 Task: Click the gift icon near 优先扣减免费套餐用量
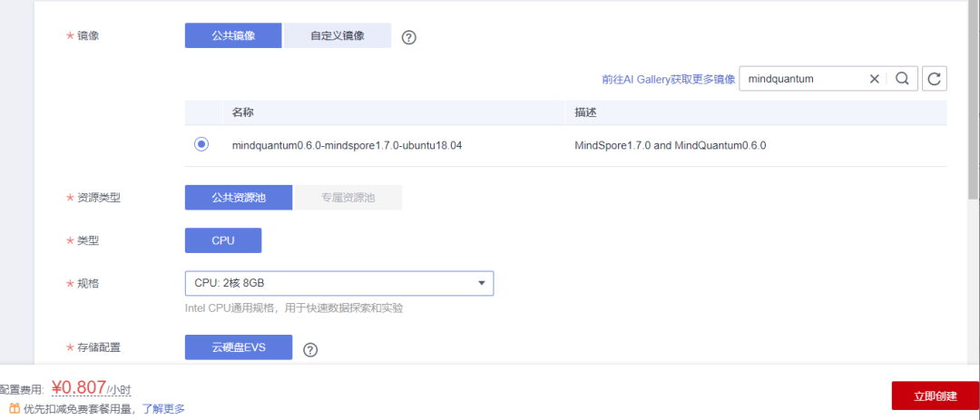15,408
